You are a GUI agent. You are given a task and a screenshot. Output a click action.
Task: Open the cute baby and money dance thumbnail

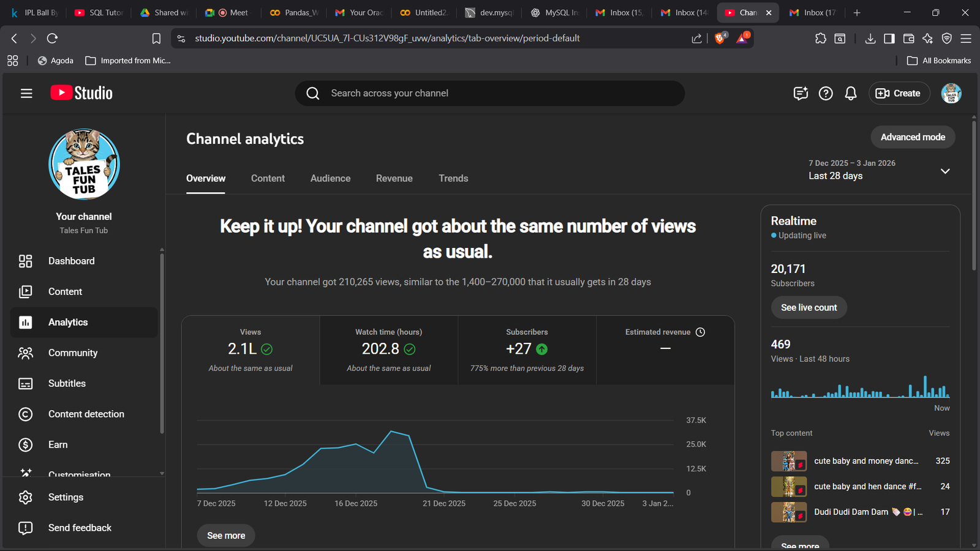(x=788, y=461)
